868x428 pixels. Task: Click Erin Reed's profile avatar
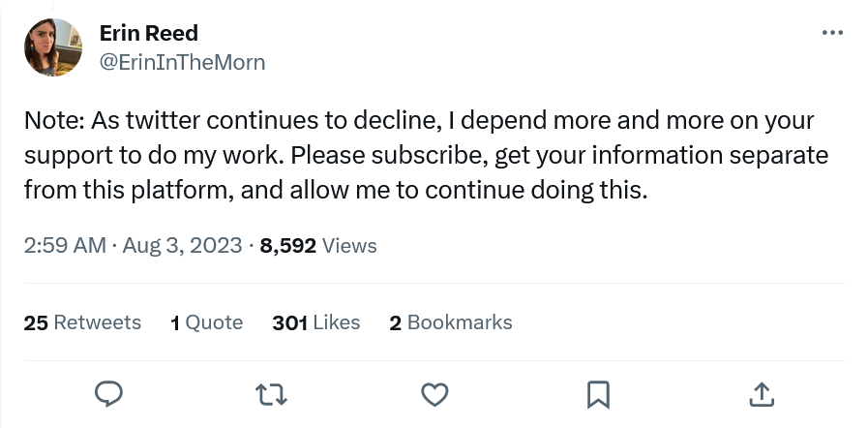(x=52, y=46)
